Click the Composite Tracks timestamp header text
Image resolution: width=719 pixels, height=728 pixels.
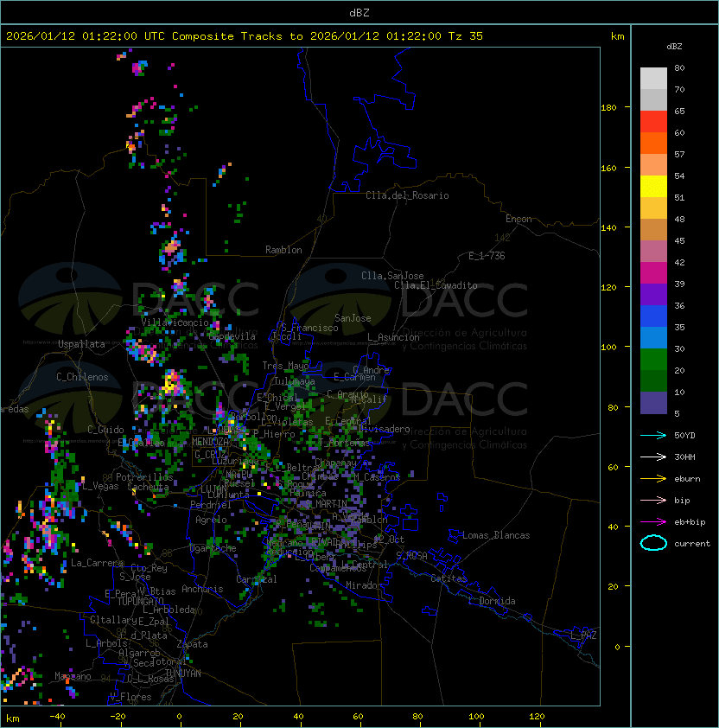[245, 36]
